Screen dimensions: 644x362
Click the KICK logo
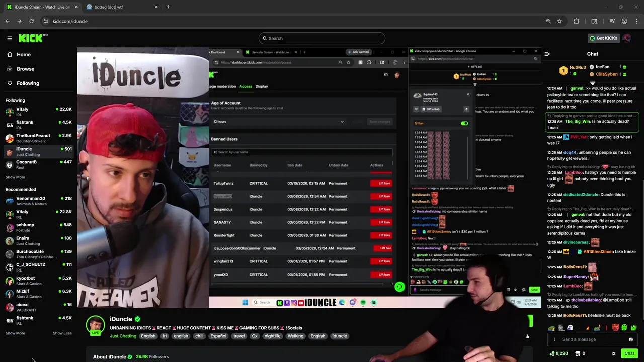pyautogui.click(x=33, y=38)
